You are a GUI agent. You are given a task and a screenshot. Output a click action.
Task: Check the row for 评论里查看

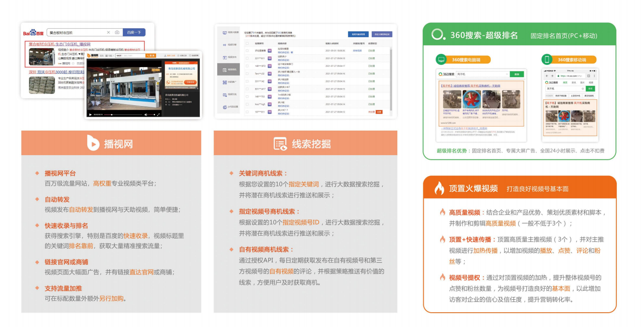(247, 51)
